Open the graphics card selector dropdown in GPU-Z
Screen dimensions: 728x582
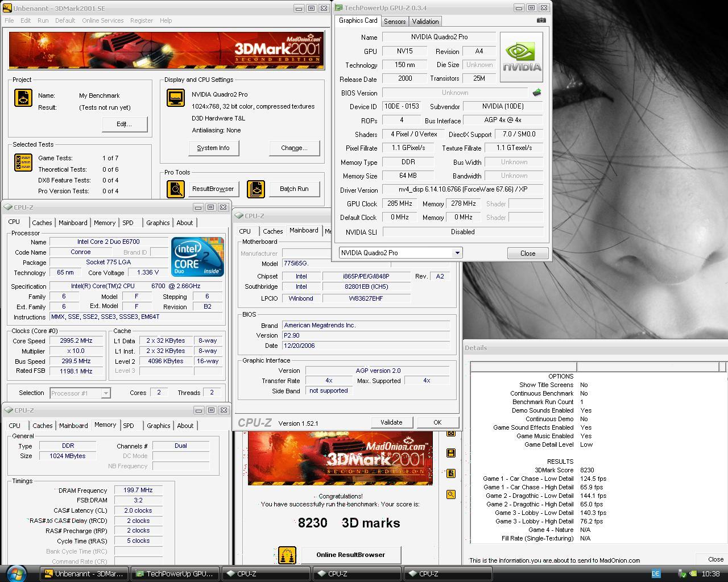[x=457, y=253]
